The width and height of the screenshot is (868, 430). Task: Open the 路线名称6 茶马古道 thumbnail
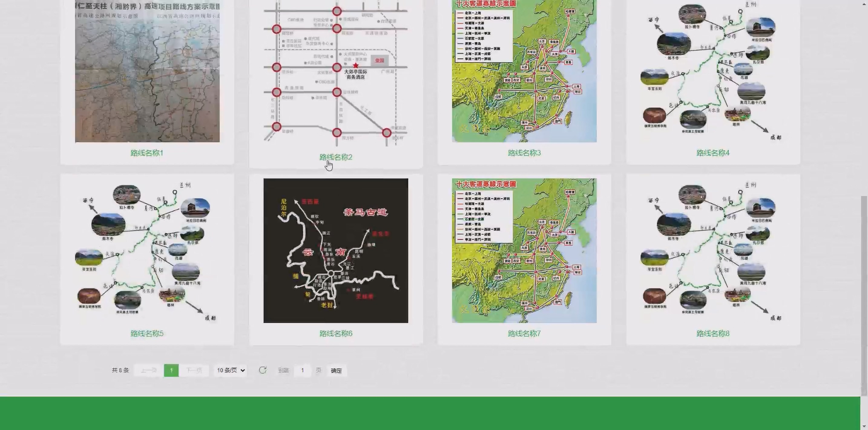pos(336,250)
